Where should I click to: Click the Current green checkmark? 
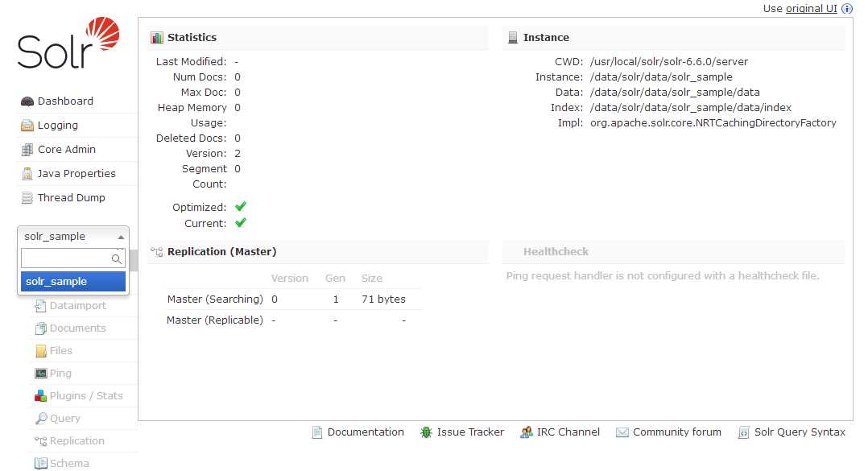click(240, 223)
